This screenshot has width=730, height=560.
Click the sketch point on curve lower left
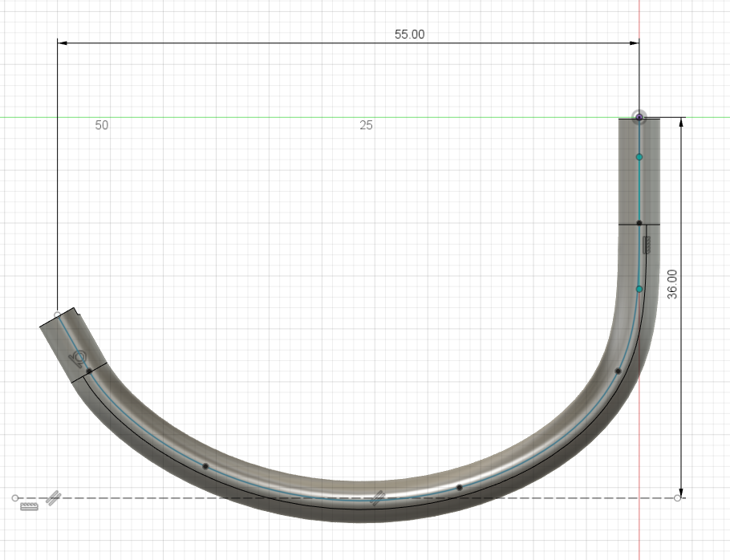point(205,466)
